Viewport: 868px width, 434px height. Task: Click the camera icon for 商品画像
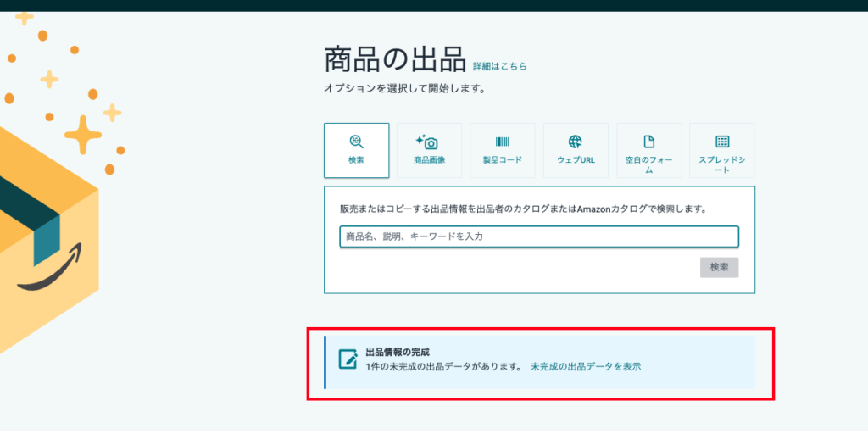429,142
